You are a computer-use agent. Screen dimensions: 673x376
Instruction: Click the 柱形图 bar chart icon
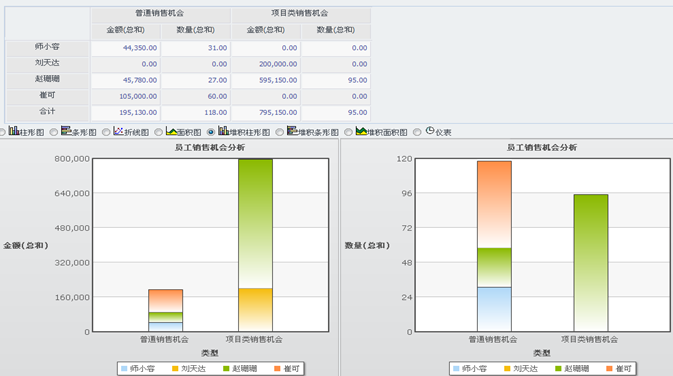tap(14, 130)
